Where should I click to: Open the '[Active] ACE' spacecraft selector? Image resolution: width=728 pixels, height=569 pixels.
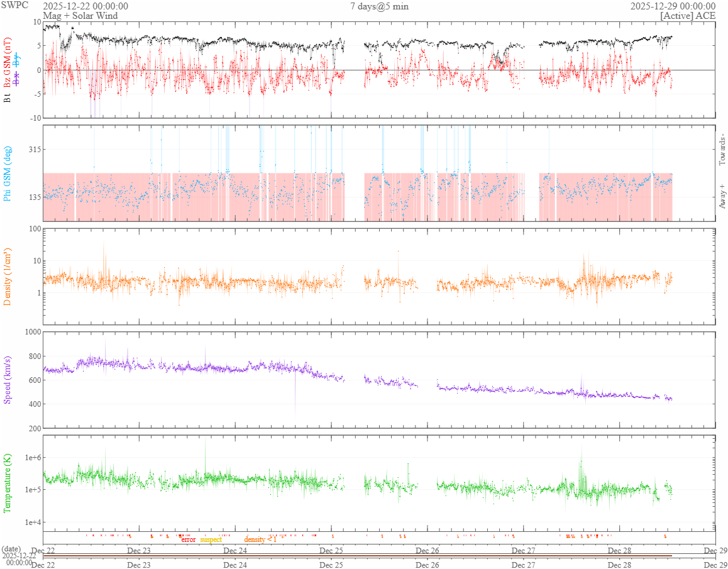click(688, 16)
